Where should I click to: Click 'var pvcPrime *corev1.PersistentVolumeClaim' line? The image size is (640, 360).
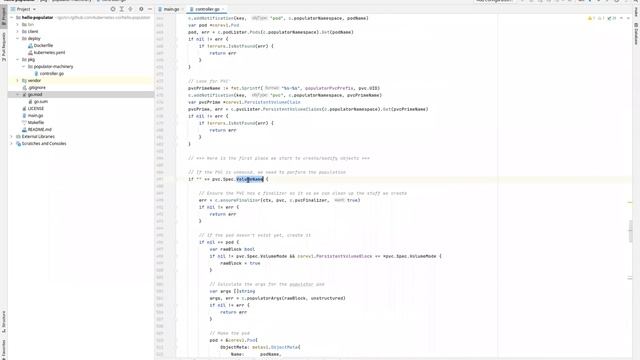[244, 102]
